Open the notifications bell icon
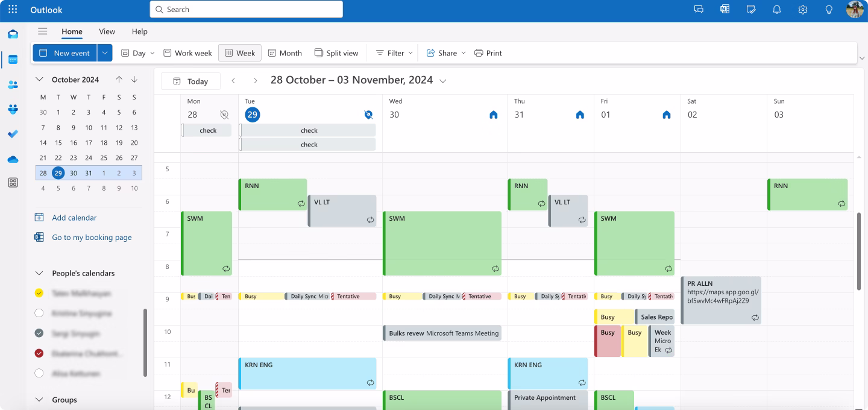This screenshot has width=868, height=410. pyautogui.click(x=777, y=10)
